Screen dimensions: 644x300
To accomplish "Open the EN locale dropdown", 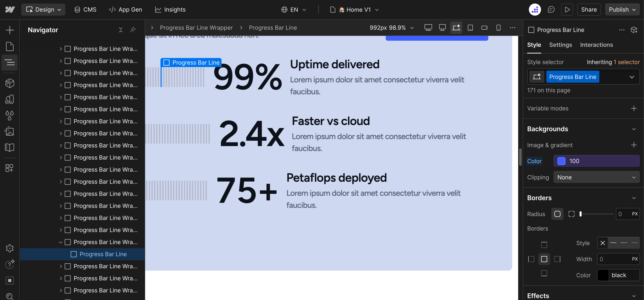I will pyautogui.click(x=294, y=10).
